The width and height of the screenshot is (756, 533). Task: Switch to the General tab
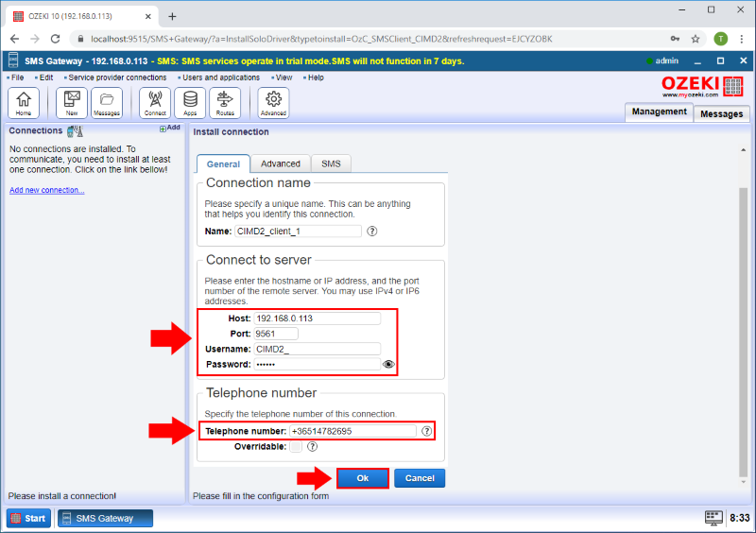223,164
